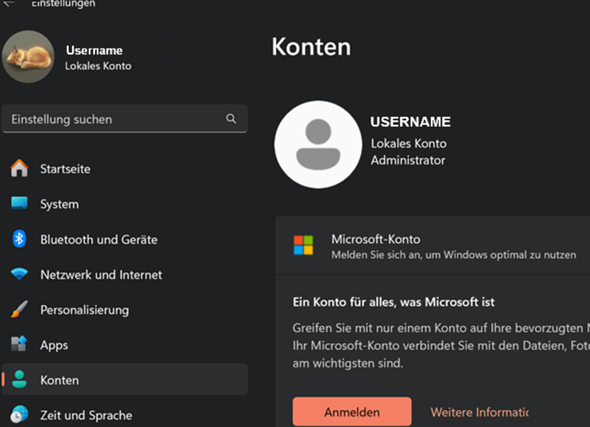Image resolution: width=590 pixels, height=427 pixels.
Task: Click the System monitor icon
Action: (19, 203)
